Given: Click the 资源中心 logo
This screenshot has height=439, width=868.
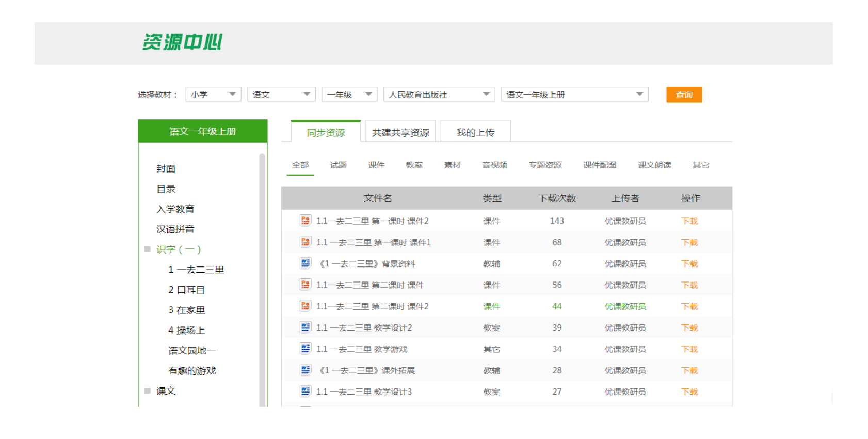Looking at the screenshot, I should click(x=182, y=42).
